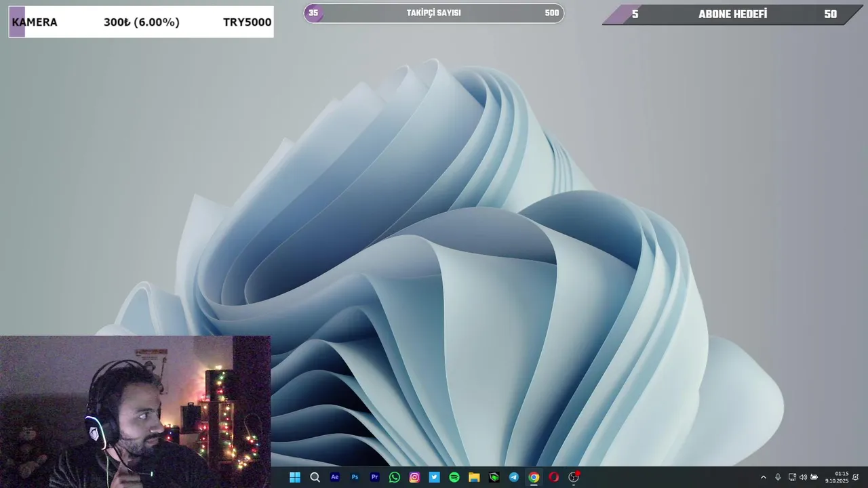The width and height of the screenshot is (868, 488).
Task: Click the microphone tray icon
Action: pos(778,477)
